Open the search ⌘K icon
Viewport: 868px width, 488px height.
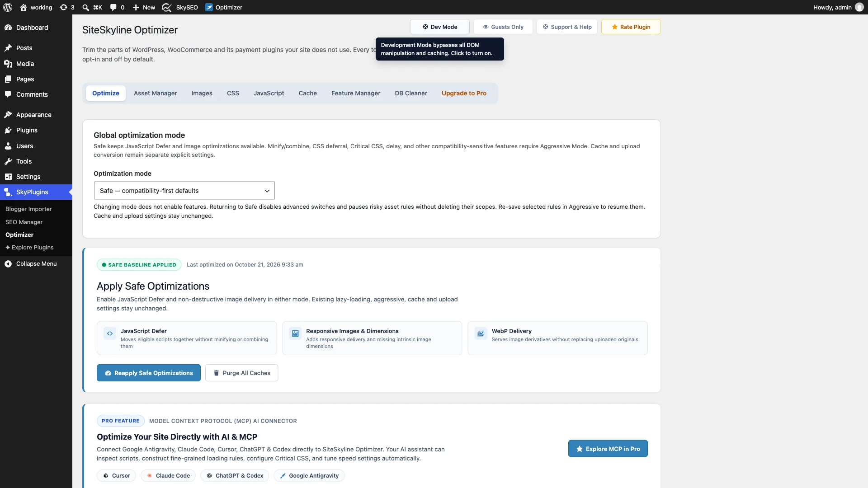point(85,7)
